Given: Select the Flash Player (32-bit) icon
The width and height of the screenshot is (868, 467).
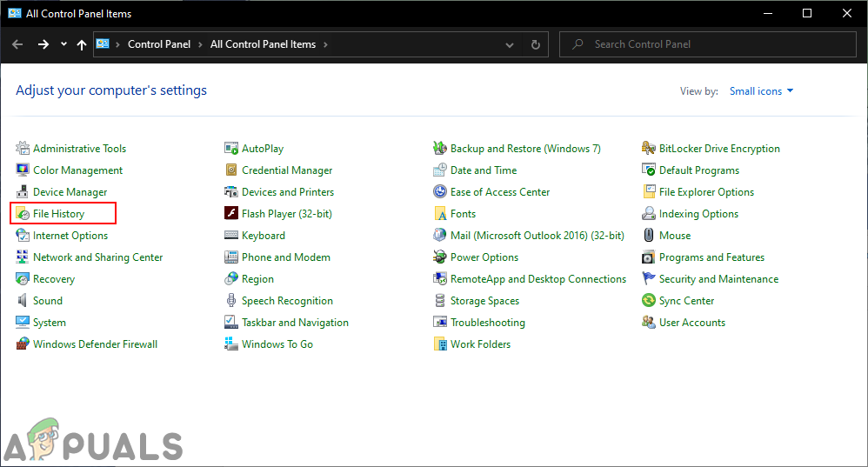Looking at the screenshot, I should (x=231, y=214).
